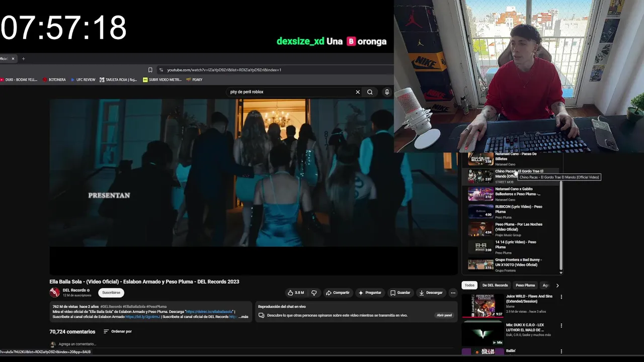Open the chat replay with Abrir panel
Screen dimensions: 644x362
pos(444,315)
